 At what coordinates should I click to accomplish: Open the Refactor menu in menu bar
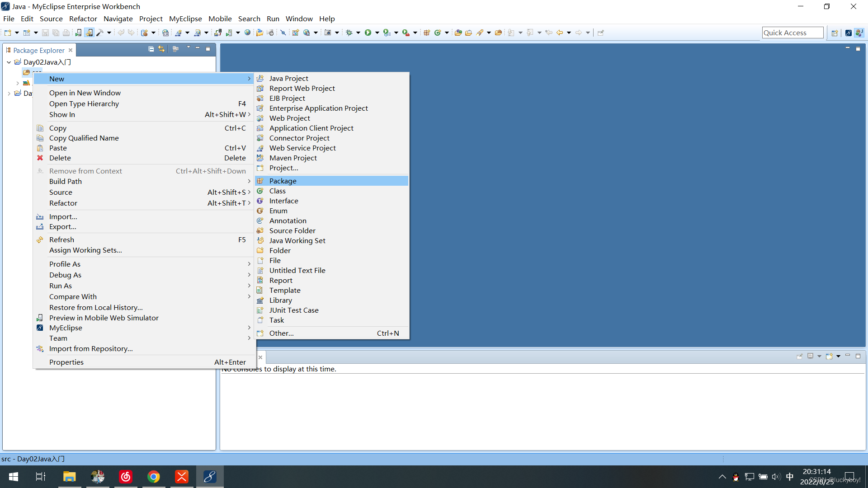(83, 19)
